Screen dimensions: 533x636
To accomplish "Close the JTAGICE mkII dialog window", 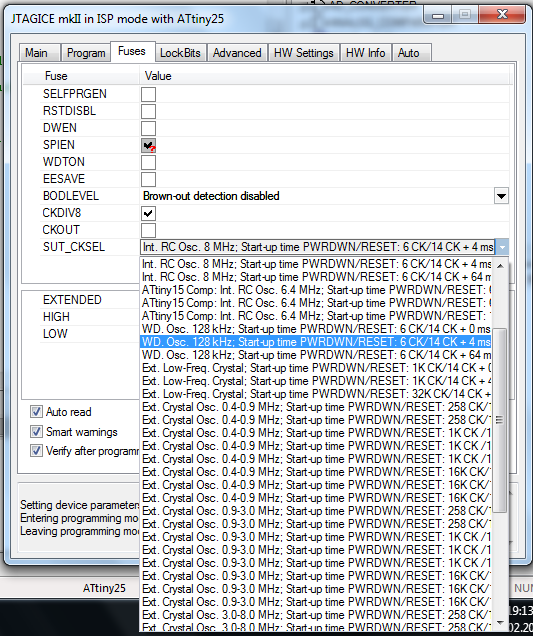I will (x=503, y=14).
